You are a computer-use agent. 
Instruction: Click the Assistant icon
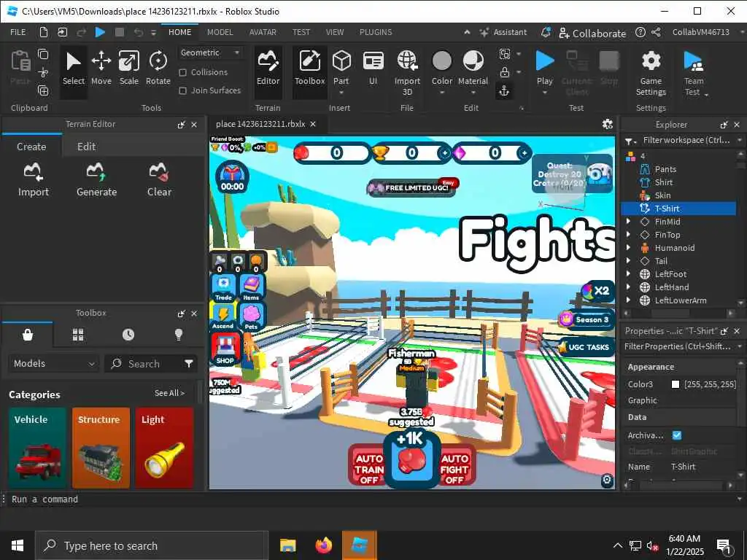point(484,32)
